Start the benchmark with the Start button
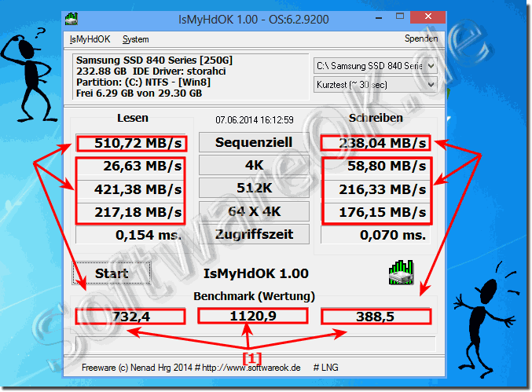Viewport: 532px width, 392px height. [112, 273]
